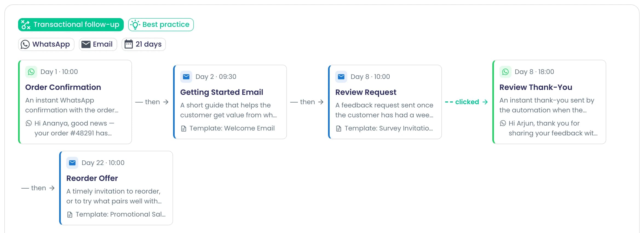Click the document icon beside Survey Invitation template

[339, 128]
